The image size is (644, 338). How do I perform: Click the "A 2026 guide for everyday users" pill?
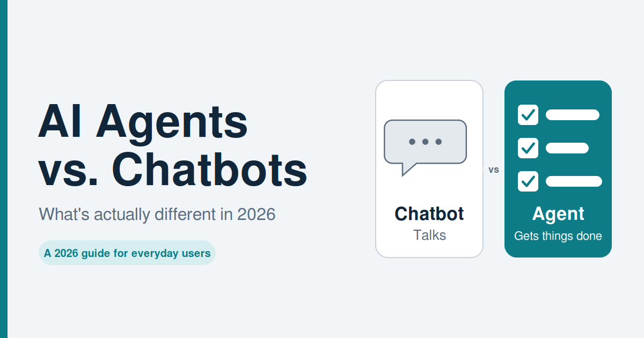127,253
